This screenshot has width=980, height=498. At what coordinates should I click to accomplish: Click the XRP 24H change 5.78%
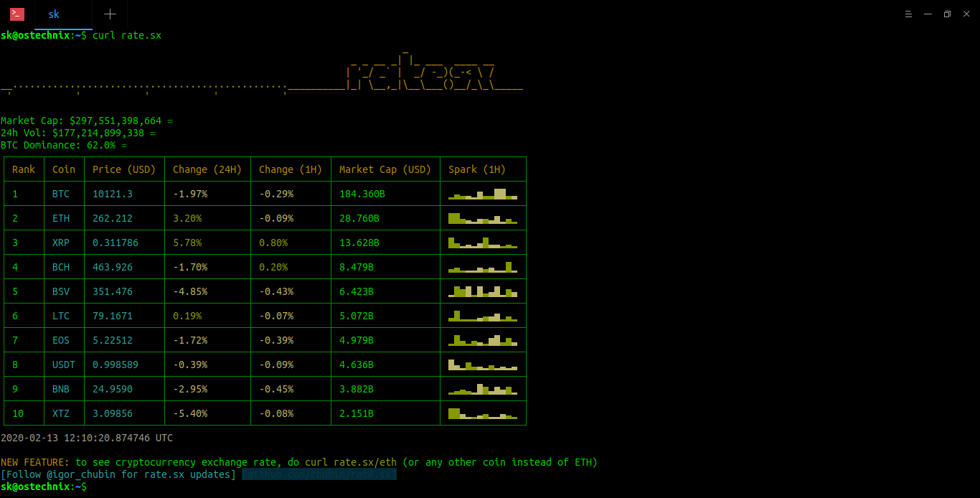coord(187,243)
